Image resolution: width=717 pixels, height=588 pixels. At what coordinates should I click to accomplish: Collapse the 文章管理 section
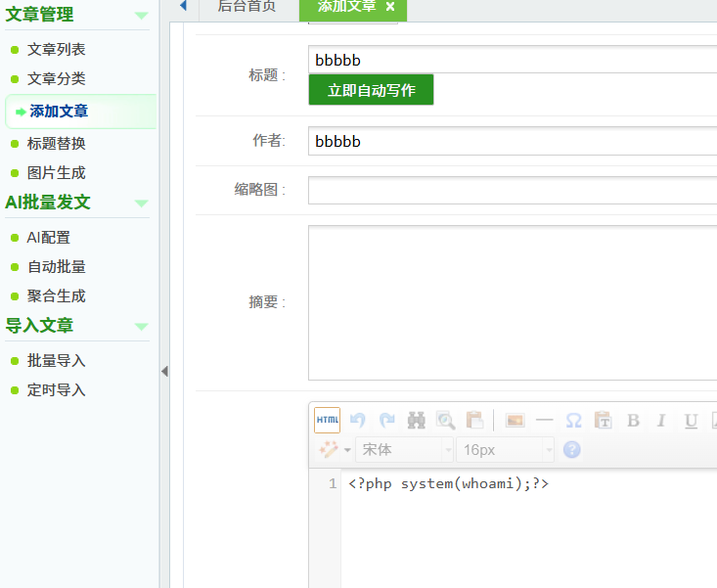(x=141, y=16)
